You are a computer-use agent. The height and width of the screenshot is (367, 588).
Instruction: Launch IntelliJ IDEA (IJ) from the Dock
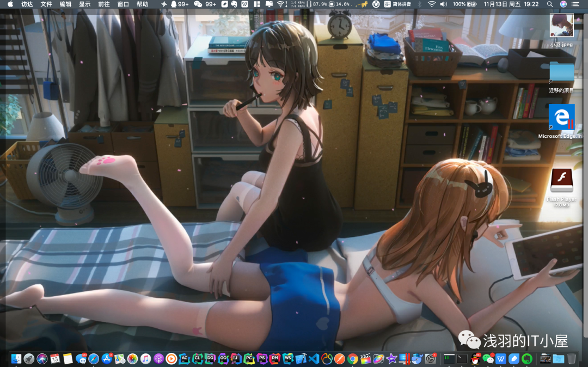click(236, 359)
